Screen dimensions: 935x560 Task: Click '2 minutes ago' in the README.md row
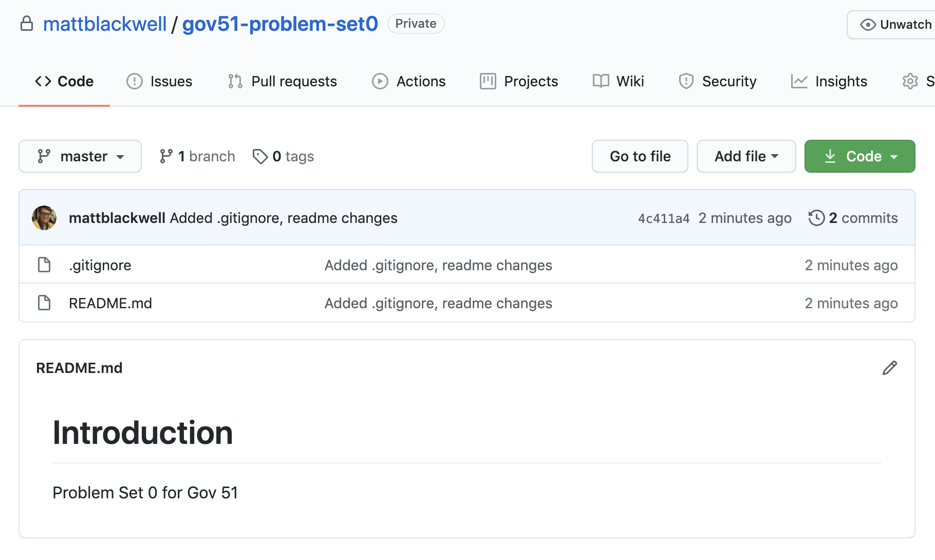click(851, 303)
